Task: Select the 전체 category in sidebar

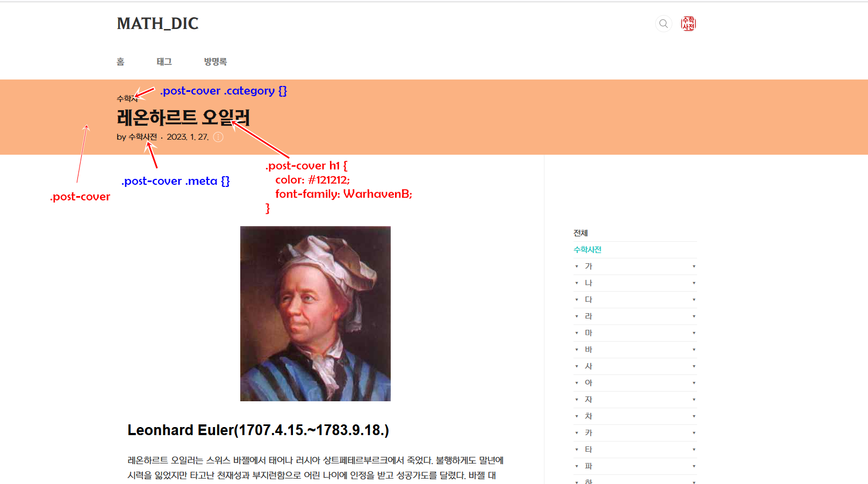Action: [580, 233]
